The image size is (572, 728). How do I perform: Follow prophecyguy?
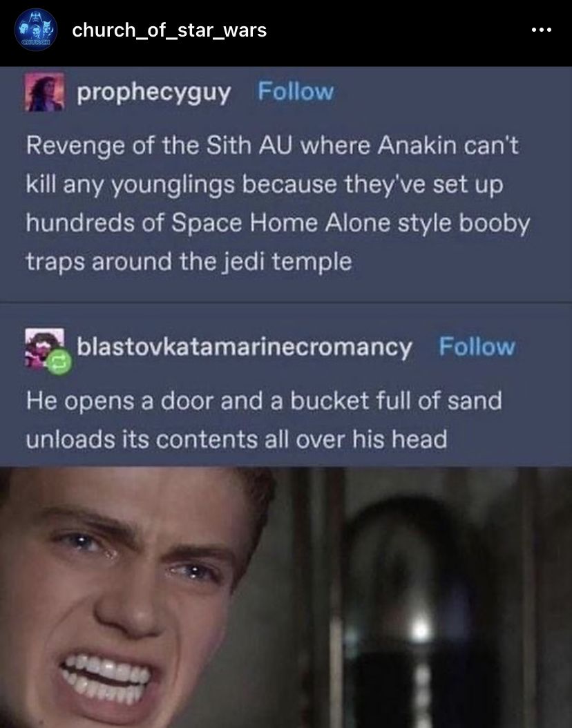click(x=296, y=91)
